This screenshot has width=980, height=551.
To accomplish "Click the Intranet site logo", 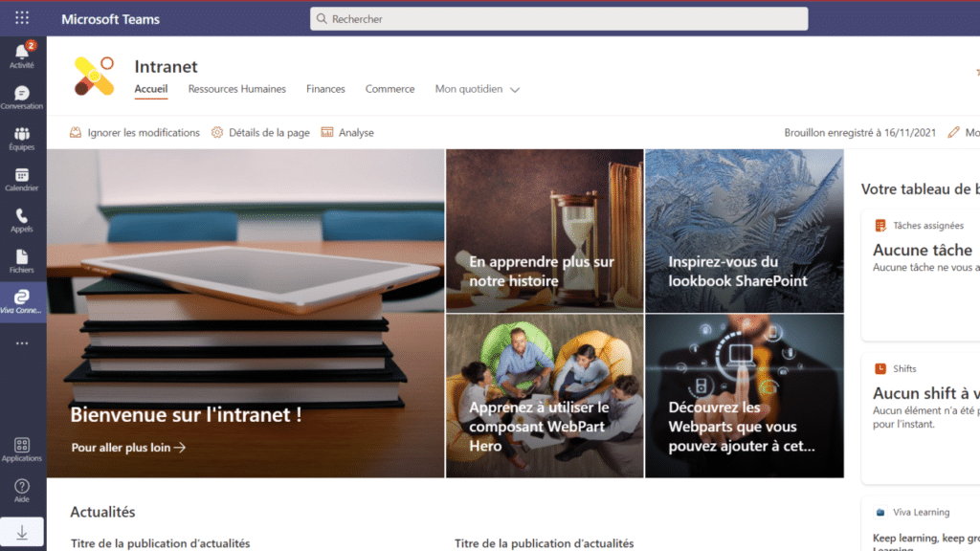I will (x=95, y=77).
